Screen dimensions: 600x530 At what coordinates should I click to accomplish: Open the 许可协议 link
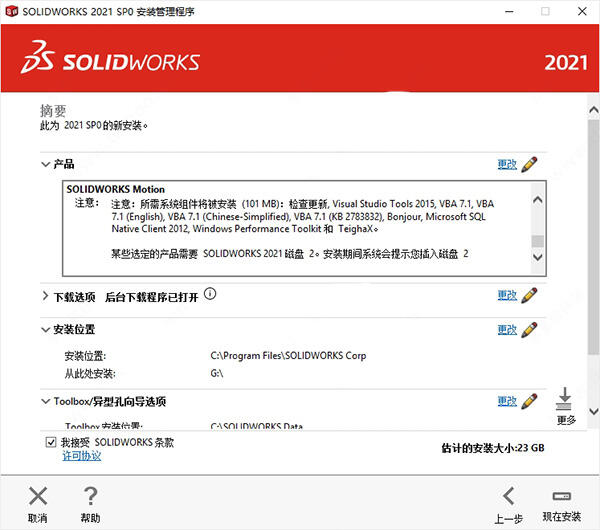tap(82, 456)
